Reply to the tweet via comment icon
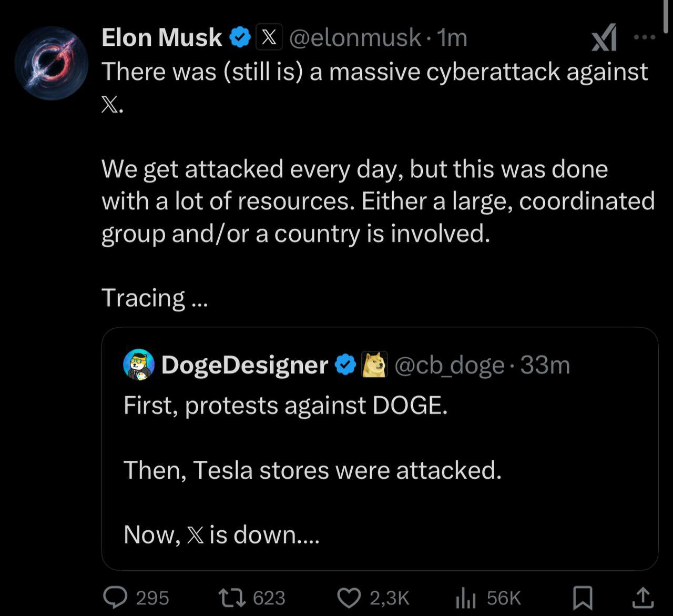 (x=115, y=597)
